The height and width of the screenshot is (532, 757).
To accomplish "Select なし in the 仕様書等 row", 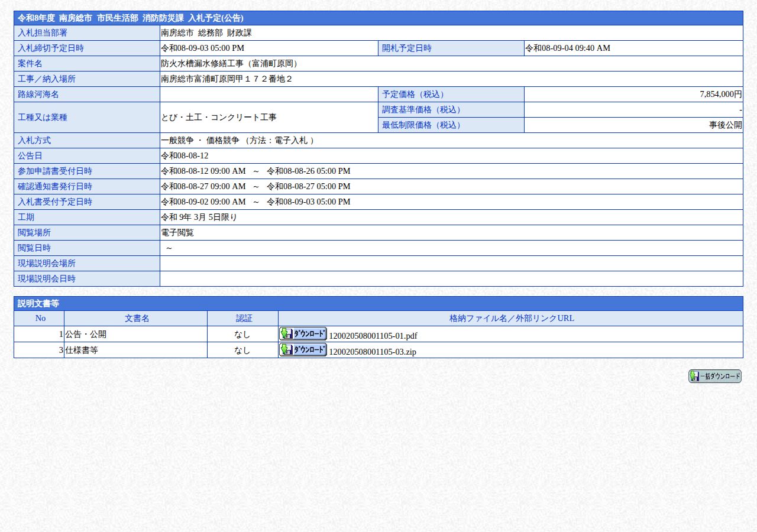I will [242, 351].
